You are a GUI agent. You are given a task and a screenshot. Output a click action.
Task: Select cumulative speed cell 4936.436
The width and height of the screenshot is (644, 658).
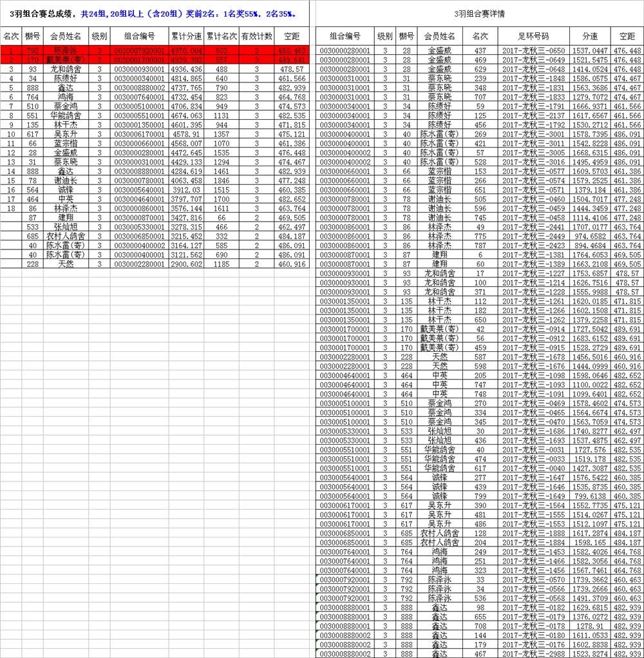tap(186, 69)
